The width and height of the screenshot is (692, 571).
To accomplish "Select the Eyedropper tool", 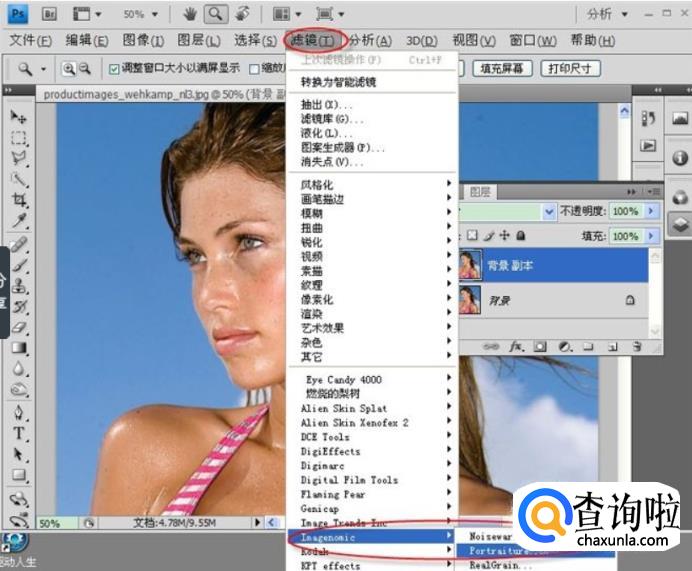I will click(19, 221).
